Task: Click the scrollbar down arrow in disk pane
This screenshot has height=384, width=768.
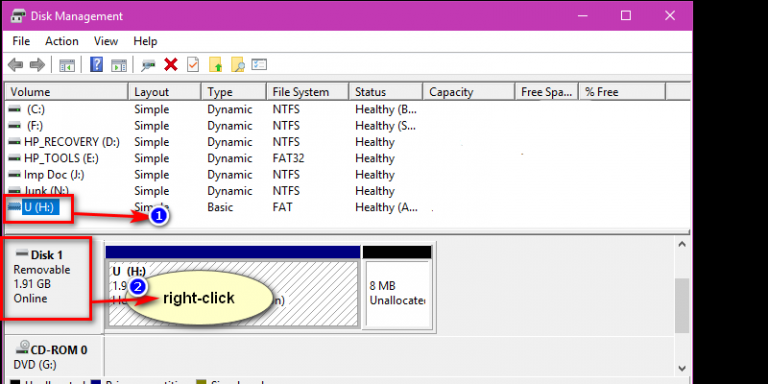Action: coord(681,368)
